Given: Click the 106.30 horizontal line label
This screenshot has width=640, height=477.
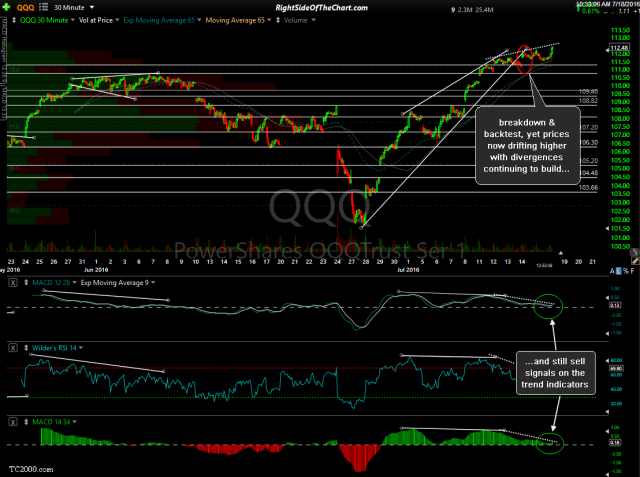Looking at the screenshot, I should pyautogui.click(x=588, y=142).
